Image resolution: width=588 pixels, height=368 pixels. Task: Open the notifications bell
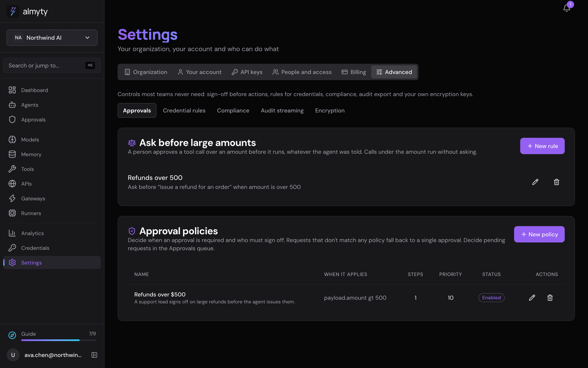point(566,8)
